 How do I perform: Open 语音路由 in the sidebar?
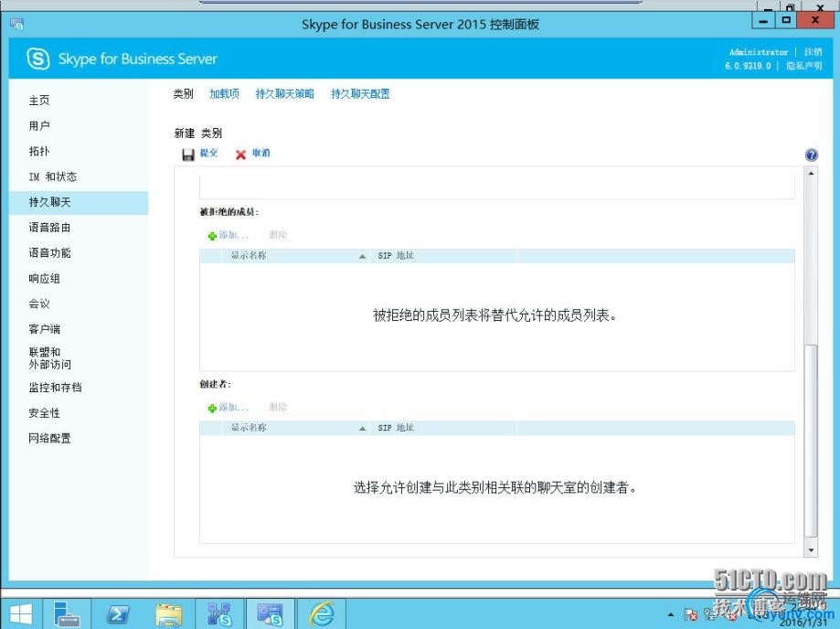tap(49, 228)
